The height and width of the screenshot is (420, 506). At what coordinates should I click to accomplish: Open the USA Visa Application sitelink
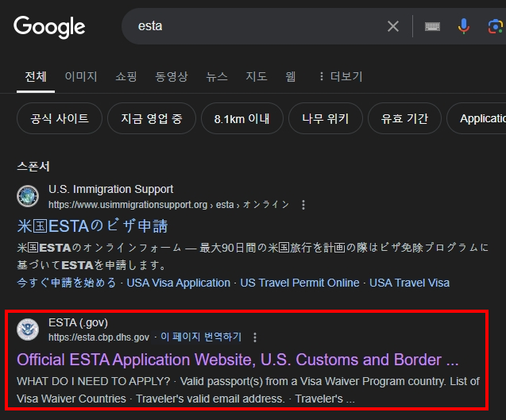point(179,283)
